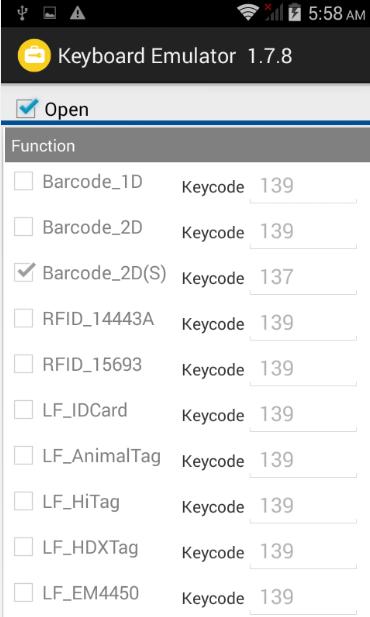Tap the warning triangle notification icon
370x617 pixels.
(78, 13)
